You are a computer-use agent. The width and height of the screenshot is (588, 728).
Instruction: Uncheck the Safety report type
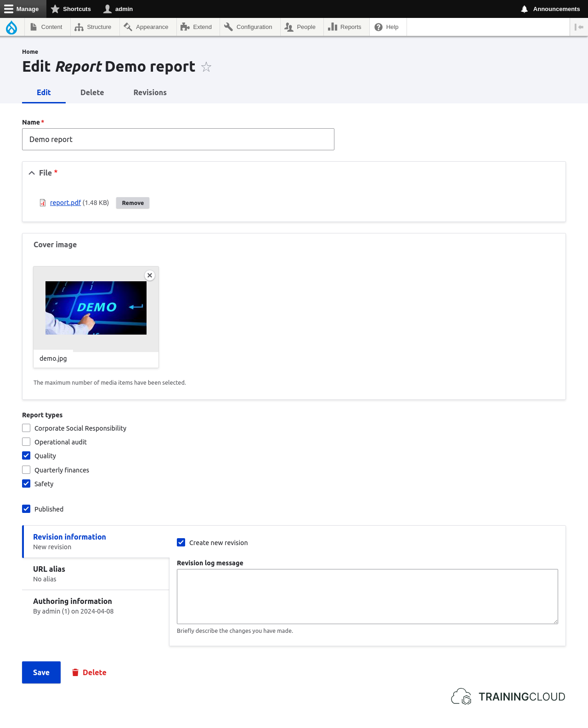point(26,483)
